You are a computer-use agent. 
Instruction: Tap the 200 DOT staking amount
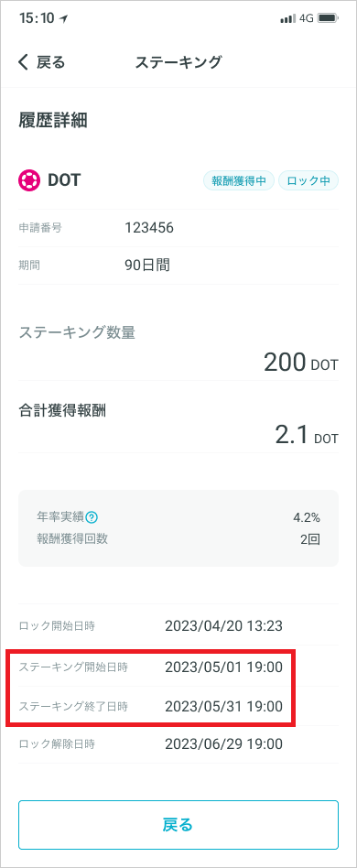coord(300,363)
